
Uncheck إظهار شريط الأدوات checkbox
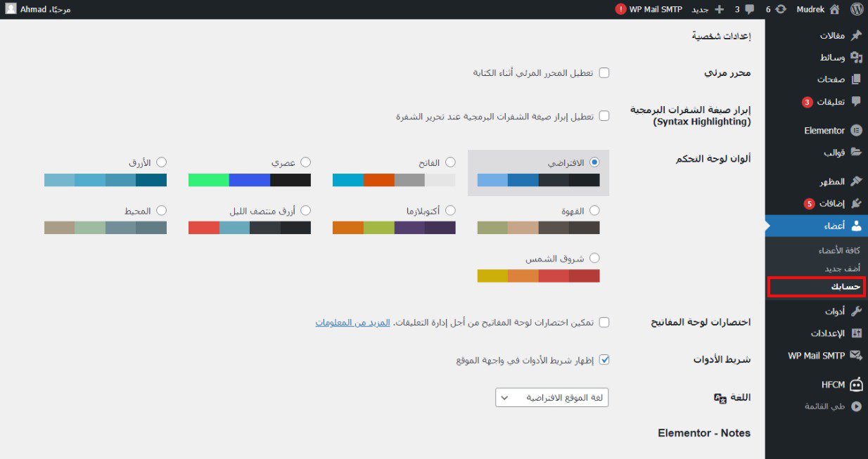pos(604,360)
